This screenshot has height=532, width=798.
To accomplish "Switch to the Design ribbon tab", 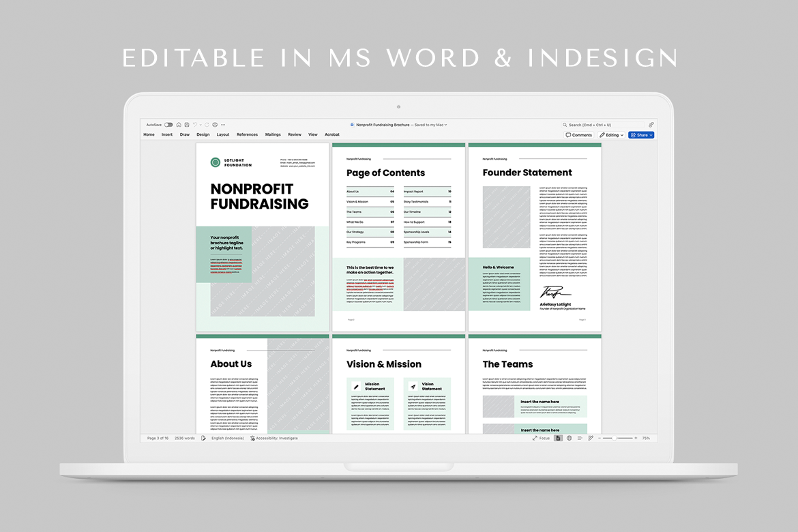I will [203, 135].
